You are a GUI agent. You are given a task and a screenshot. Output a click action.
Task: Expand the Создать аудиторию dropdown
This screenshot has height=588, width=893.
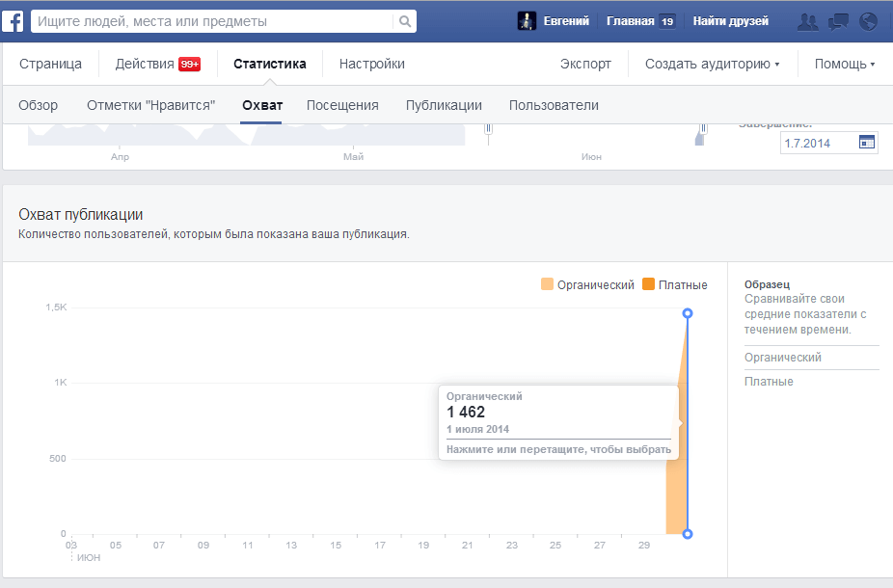(712, 64)
